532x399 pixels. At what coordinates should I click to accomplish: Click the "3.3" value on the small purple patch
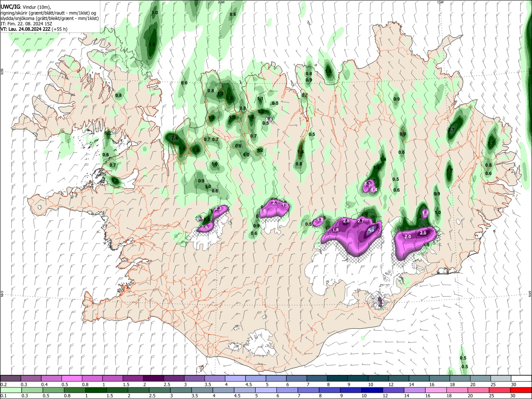click(x=367, y=183)
